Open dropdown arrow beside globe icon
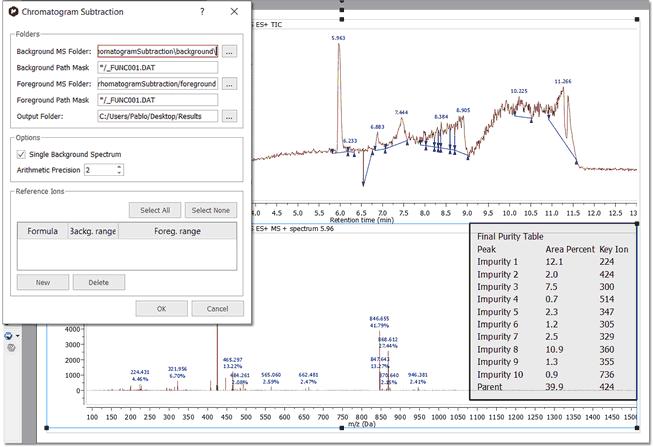The height and width of the screenshot is (447, 653). pyautogui.click(x=16, y=337)
